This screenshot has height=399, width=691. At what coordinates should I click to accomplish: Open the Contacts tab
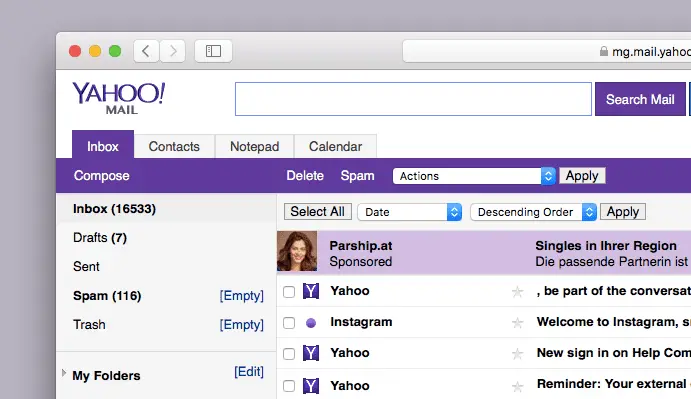174,146
